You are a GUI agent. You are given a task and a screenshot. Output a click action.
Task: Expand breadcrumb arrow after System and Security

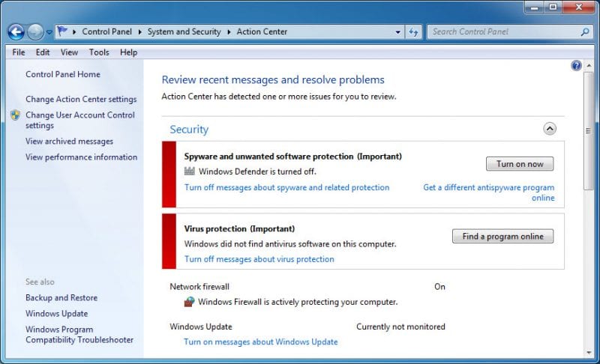click(229, 31)
